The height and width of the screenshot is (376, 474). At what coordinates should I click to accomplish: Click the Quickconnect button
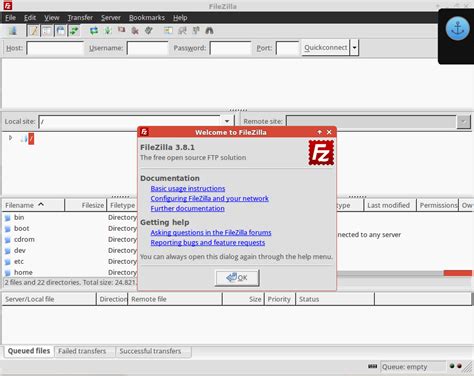click(326, 48)
